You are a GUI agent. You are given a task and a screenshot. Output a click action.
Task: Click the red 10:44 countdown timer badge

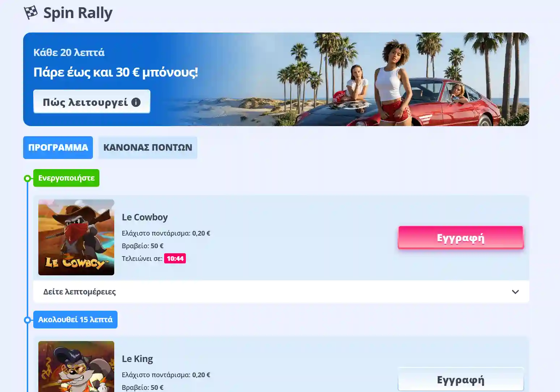coord(175,258)
